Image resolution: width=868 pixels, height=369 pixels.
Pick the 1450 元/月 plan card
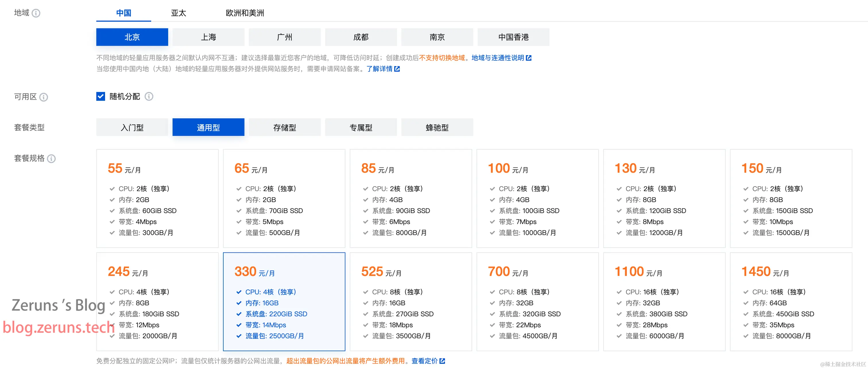pos(790,302)
